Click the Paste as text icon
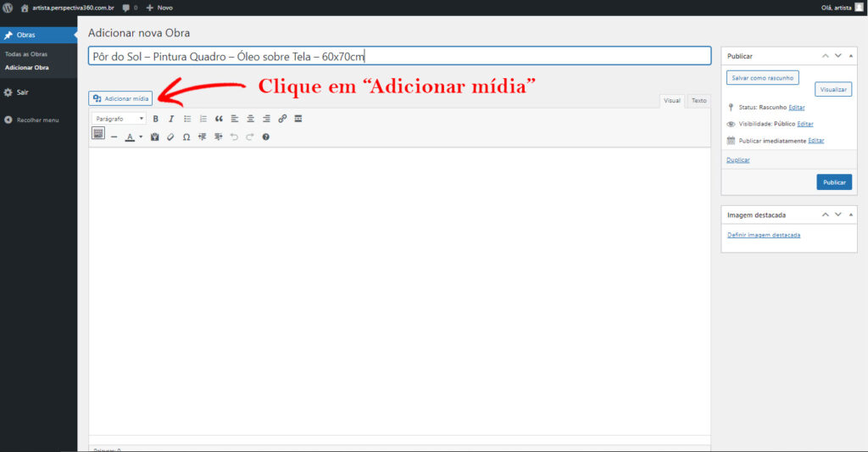This screenshot has height=452, width=868. coord(155,137)
